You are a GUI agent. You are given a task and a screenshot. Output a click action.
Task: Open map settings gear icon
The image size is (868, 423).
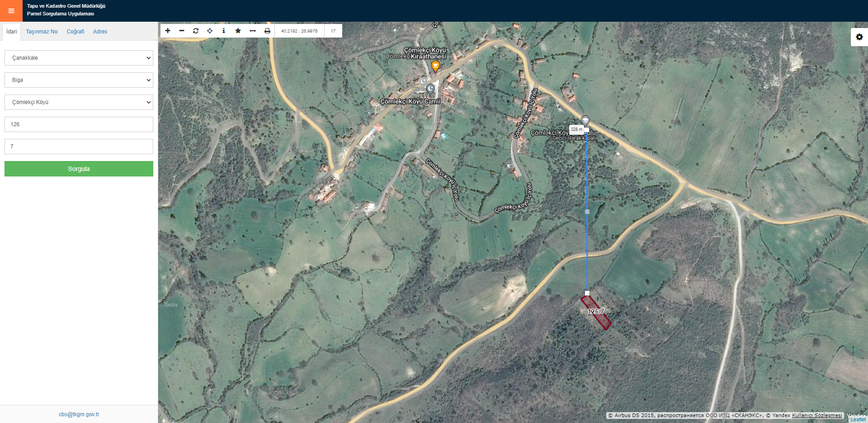coord(859,37)
